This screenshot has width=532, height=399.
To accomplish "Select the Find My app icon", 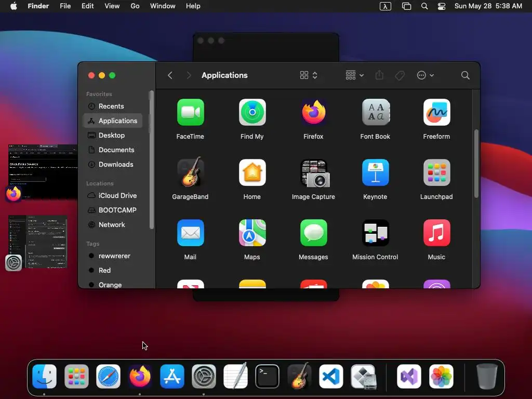I will 252,112.
